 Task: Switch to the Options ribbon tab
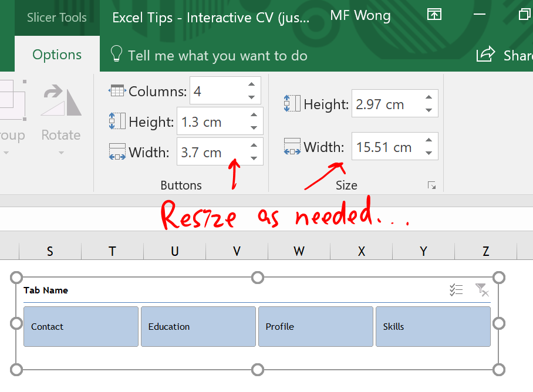[56, 55]
